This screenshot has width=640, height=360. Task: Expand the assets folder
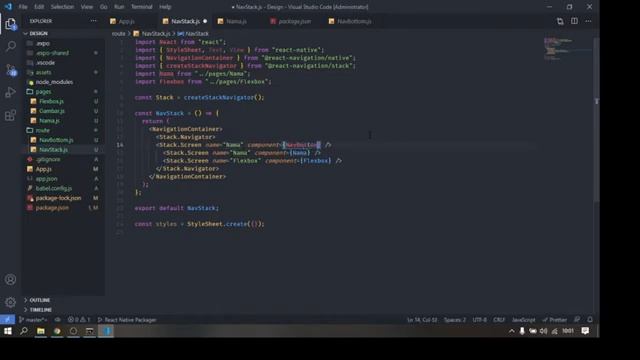point(43,72)
